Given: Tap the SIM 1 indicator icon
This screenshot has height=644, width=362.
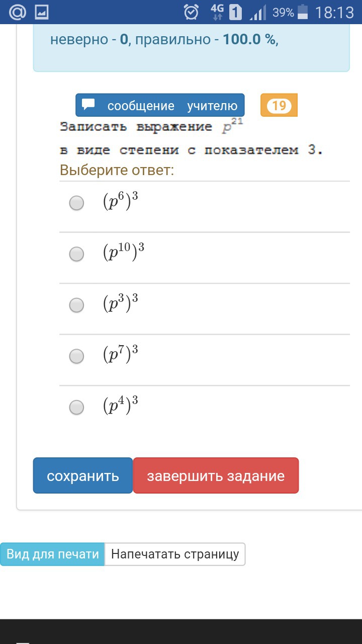Looking at the screenshot, I should tap(235, 12).
